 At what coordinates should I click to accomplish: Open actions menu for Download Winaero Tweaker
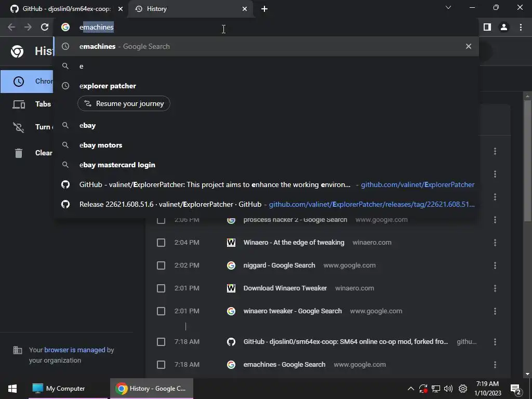495,288
